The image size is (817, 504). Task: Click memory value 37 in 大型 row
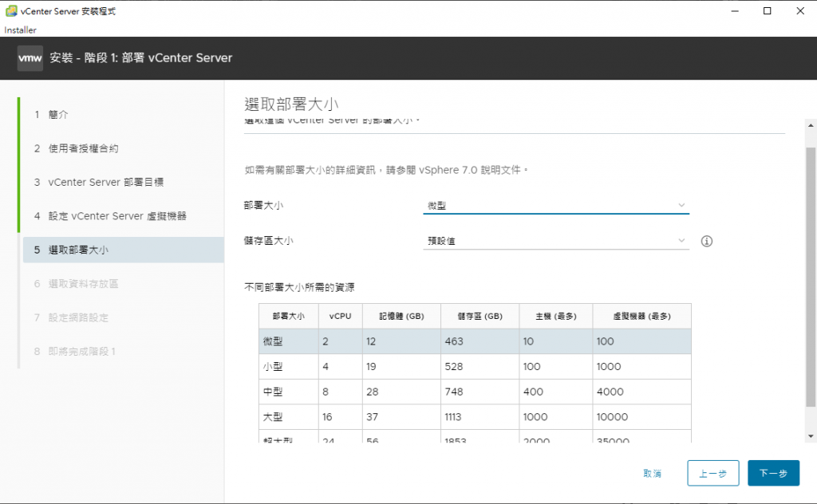click(372, 417)
